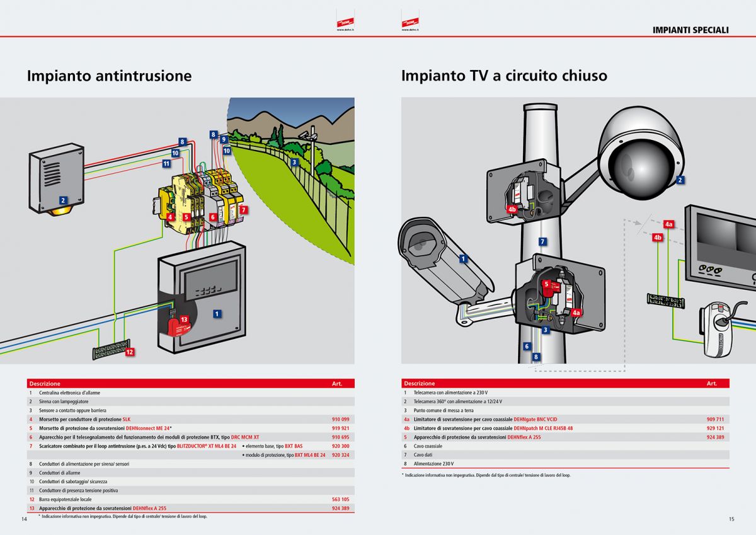Screen dimensions: 756x535
Task: Choose article 924 389 in the antintrusione table
Action: tap(340, 508)
